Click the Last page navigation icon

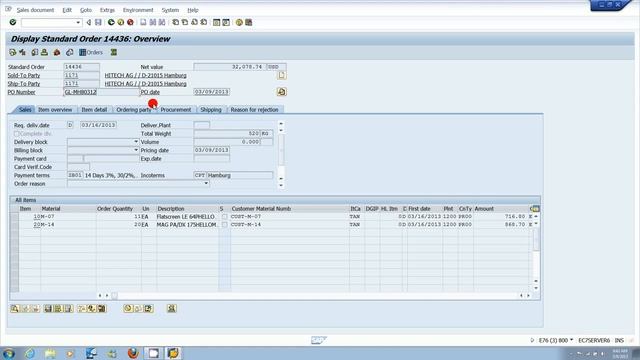pos(204,22)
